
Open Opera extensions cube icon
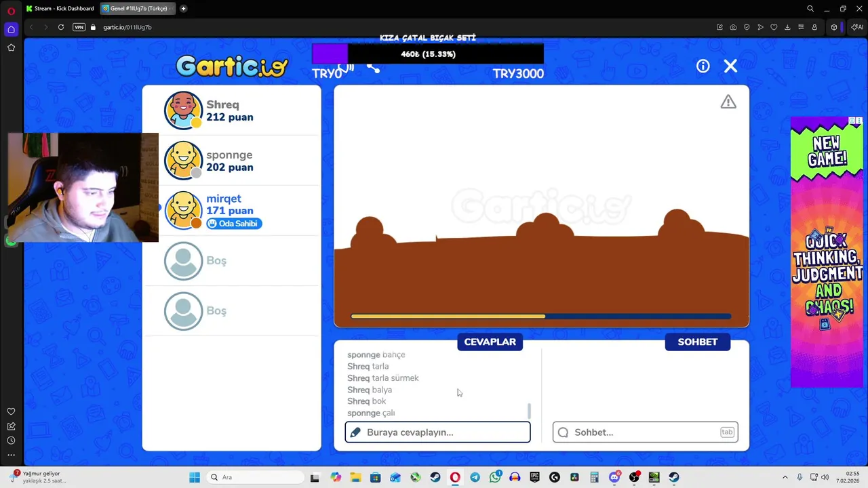[834, 27]
